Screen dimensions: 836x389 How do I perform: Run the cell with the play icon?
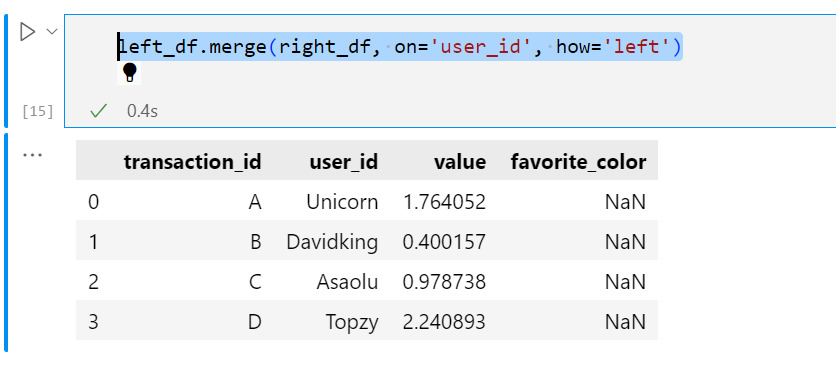[x=27, y=32]
